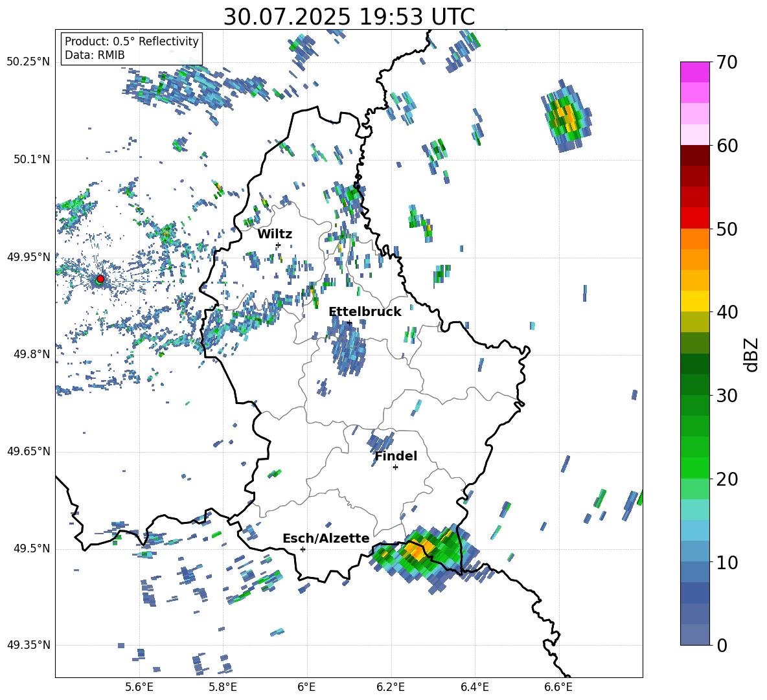This screenshot has width=767, height=700.
Task: Click the 49.35°N latitude label
Action: point(29,645)
